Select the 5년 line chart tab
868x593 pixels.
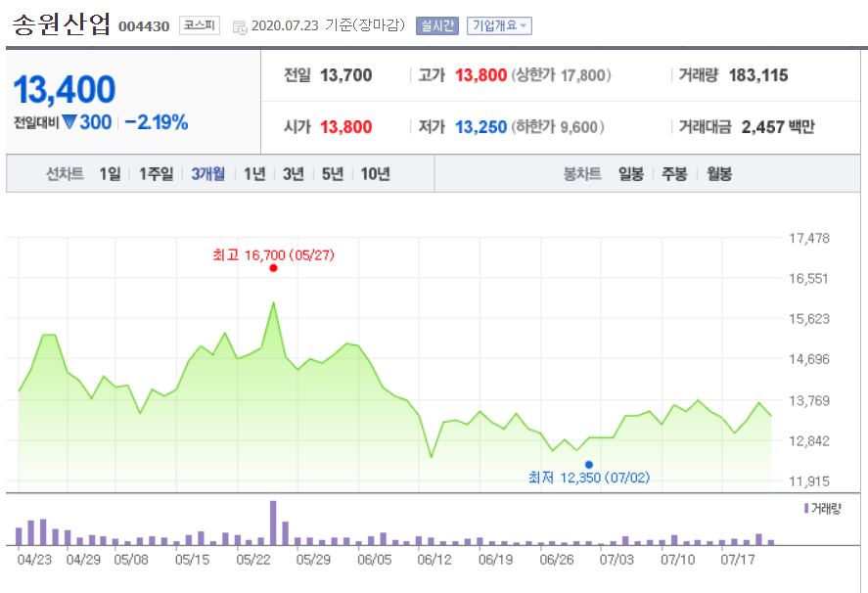coord(333,174)
